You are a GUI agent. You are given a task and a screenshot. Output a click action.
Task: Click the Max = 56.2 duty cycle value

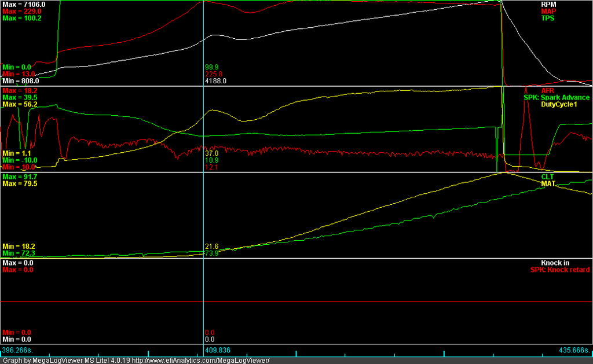[20, 104]
